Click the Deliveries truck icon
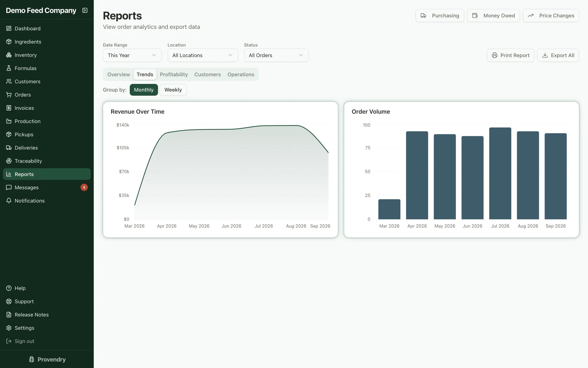588x368 pixels. click(x=9, y=148)
